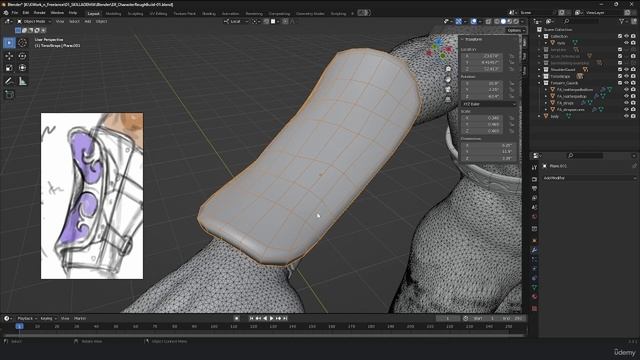Open the Playback dropdown in timeline

(x=27, y=318)
